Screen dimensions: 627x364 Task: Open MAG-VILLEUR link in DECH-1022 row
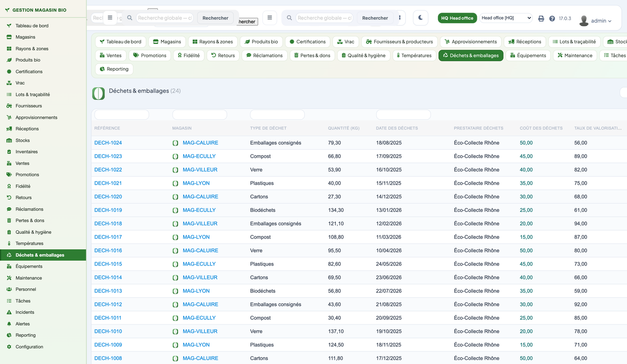pyautogui.click(x=200, y=169)
